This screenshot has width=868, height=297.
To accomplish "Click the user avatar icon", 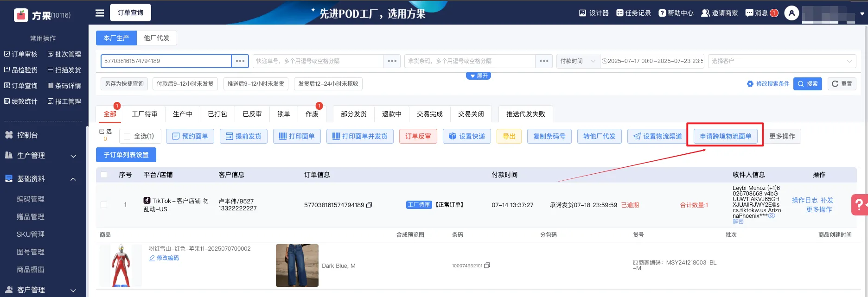I will pyautogui.click(x=791, y=13).
